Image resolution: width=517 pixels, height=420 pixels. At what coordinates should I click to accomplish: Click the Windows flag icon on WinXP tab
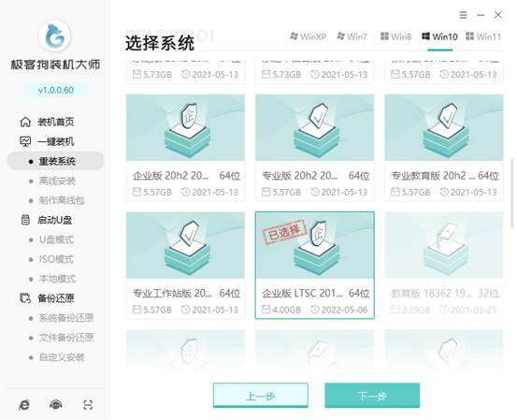click(x=294, y=36)
